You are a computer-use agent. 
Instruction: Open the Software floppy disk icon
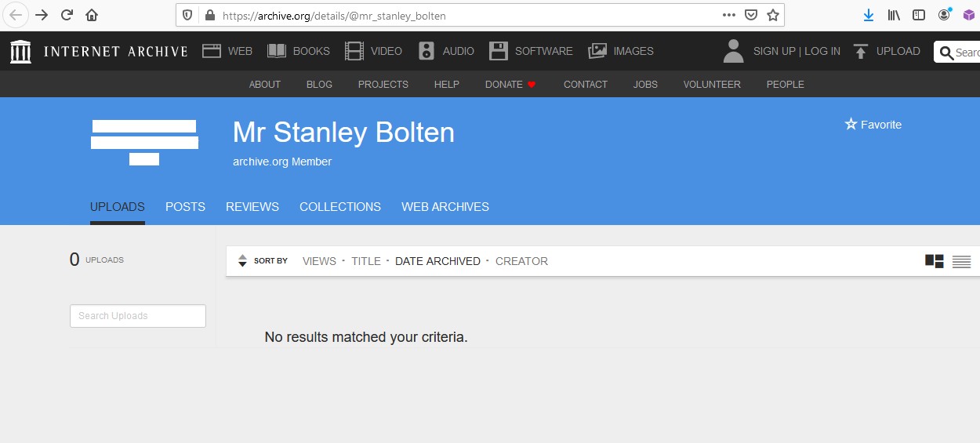[x=499, y=51]
